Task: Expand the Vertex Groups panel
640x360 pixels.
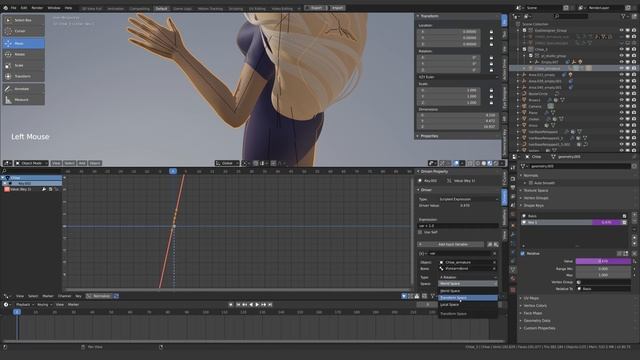Action: click(536, 198)
